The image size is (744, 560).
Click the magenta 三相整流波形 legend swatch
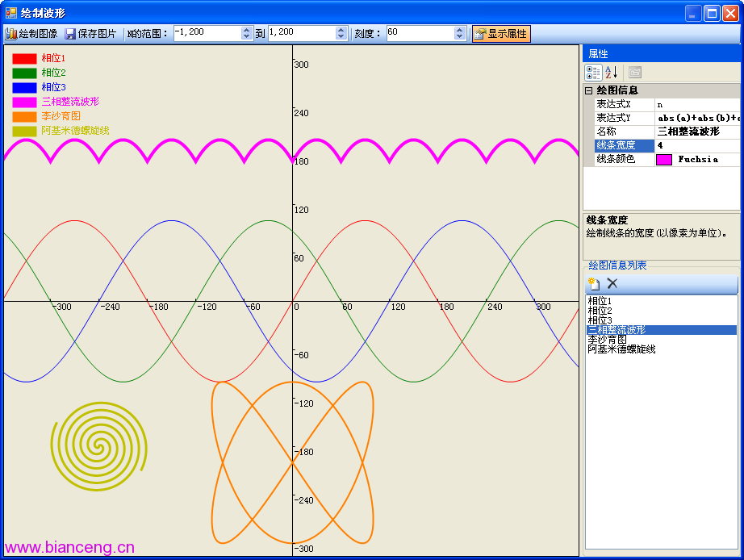pyautogui.click(x=24, y=102)
